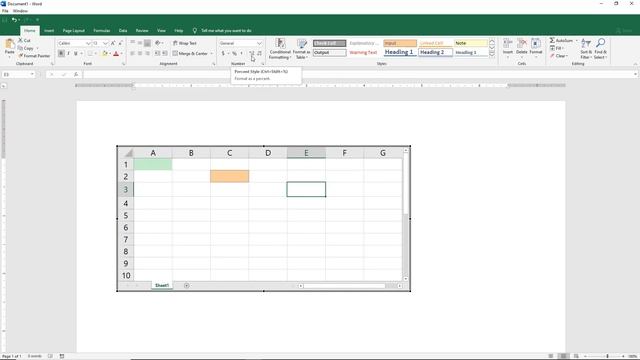This screenshot has height=360, width=640.
Task: Switch to the Formulas tab
Action: [102, 31]
